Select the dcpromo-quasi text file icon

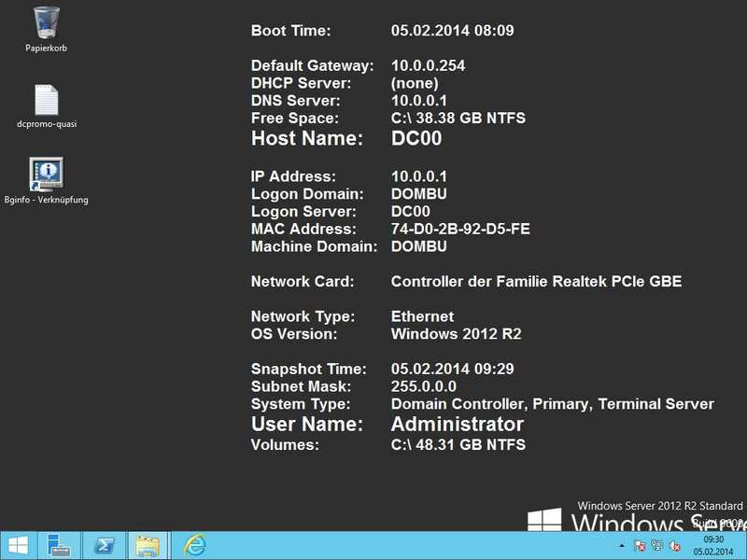(46, 100)
